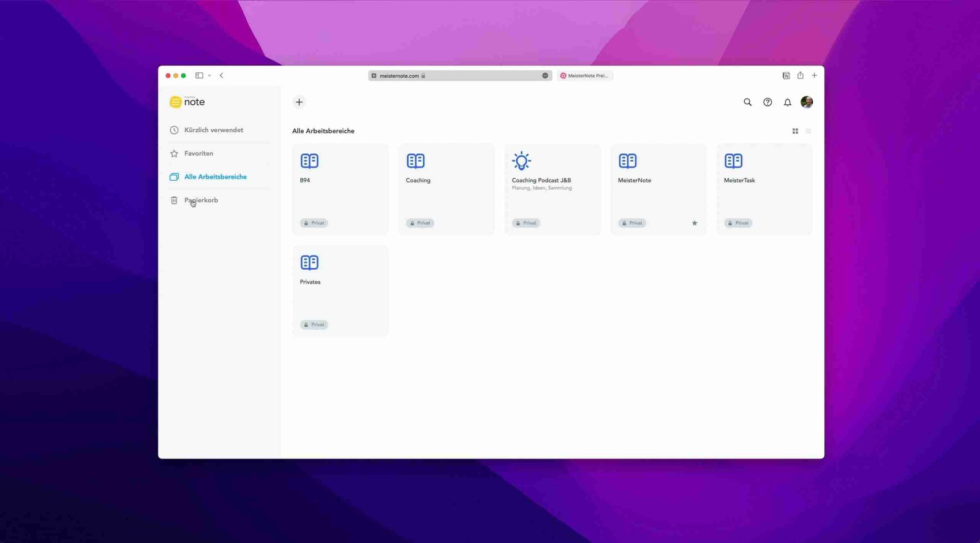Viewport: 980px width, 543px height.
Task: Open the search magnifier icon
Action: 747,102
